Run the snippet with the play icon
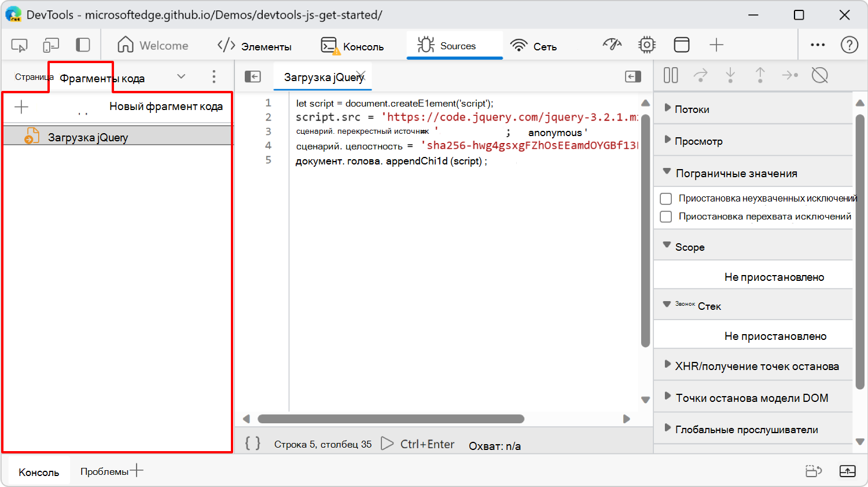 pos(387,444)
